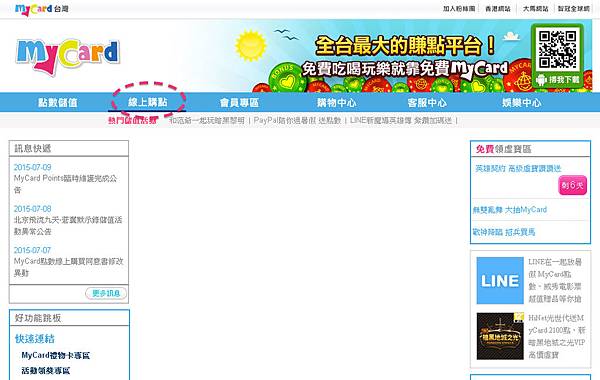The image size is (600, 380).
Task: Open the LINE 在一起放暑假 promo text
Action: click(555, 281)
